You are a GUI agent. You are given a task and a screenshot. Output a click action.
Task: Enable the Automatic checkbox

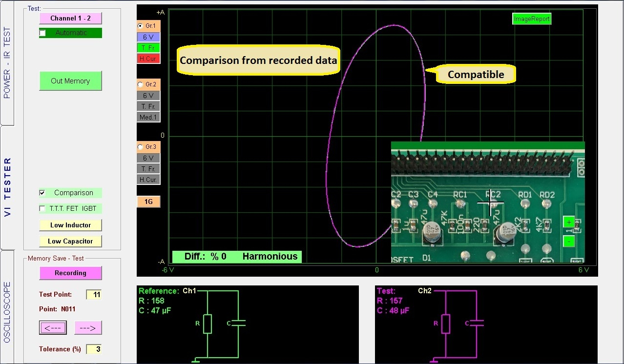43,33
